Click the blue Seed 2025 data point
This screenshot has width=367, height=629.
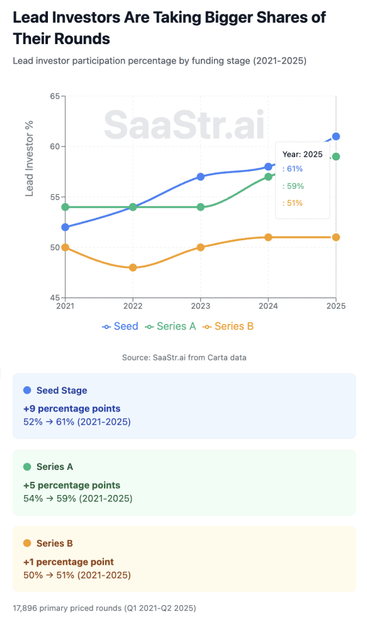pyautogui.click(x=336, y=136)
